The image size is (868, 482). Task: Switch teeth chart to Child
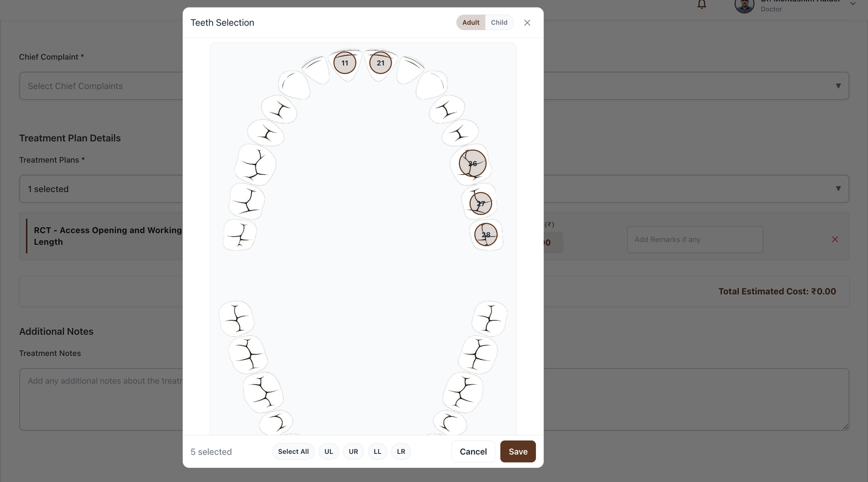[499, 23]
